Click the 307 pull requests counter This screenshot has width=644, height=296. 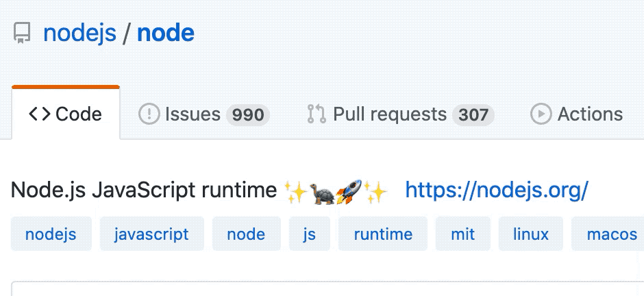point(473,115)
